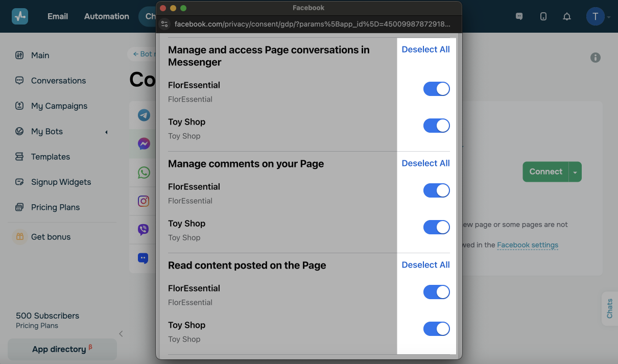
Task: Expand the Connect button dropdown arrow
Action: 575,172
